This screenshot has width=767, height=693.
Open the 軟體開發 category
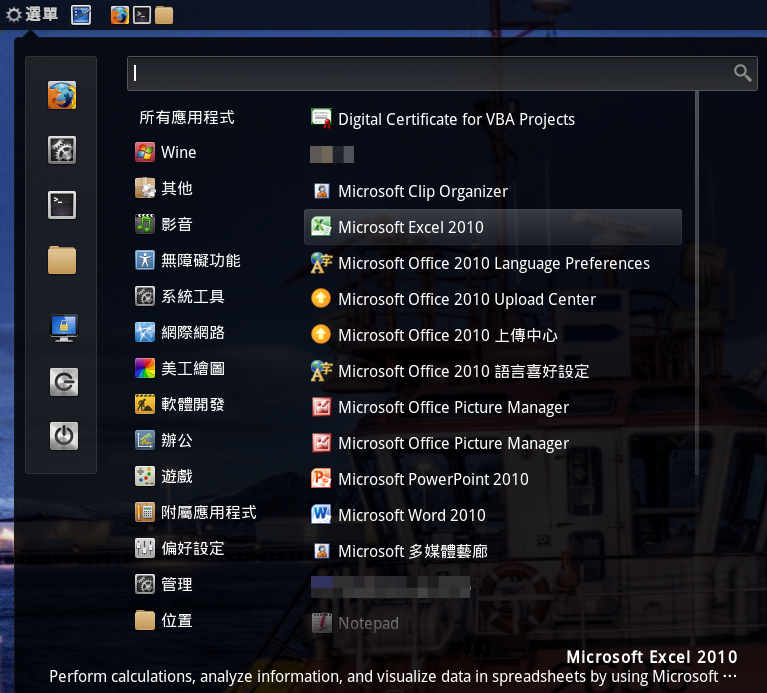(x=180, y=404)
